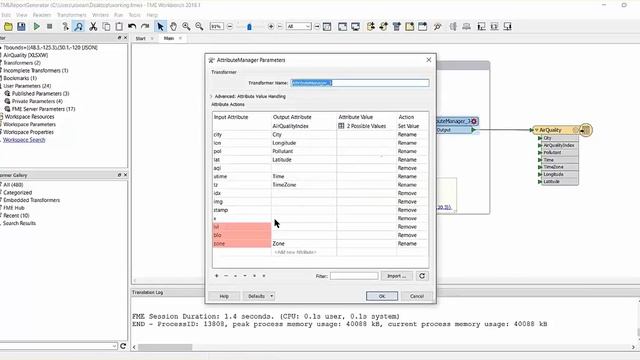Viewport: 640px width, 360px height.
Task: Click the Filter text field
Action: [354, 276]
